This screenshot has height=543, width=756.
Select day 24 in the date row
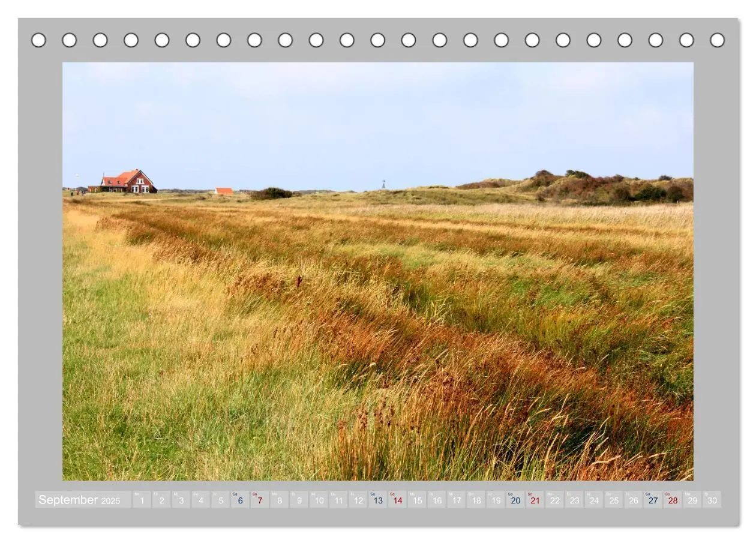pyautogui.click(x=594, y=500)
